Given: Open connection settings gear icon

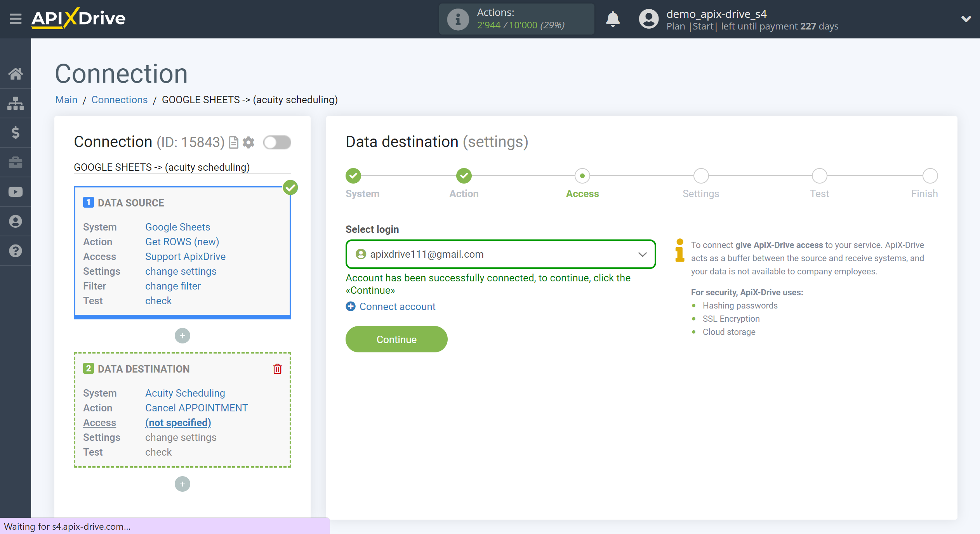Looking at the screenshot, I should [x=248, y=142].
